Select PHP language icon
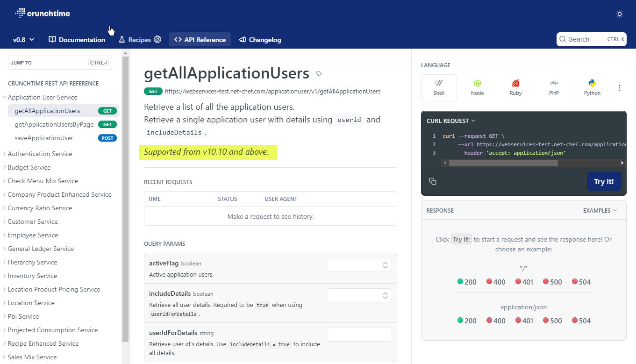 pos(554,87)
